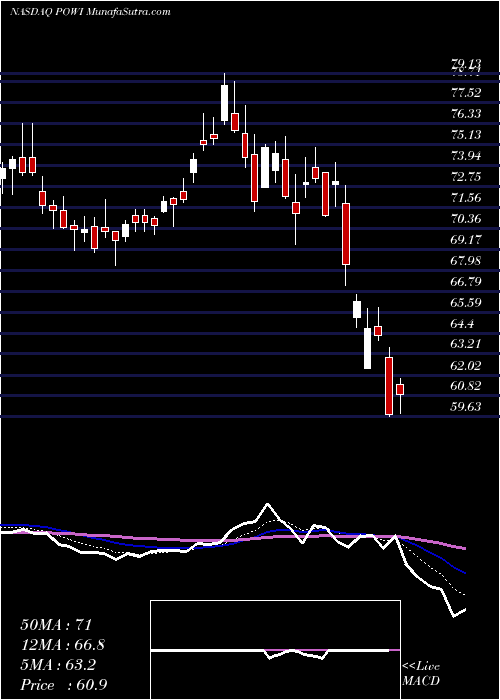Click the <<Live MACD label
The height and width of the screenshot is (700, 500).
coord(421,674)
